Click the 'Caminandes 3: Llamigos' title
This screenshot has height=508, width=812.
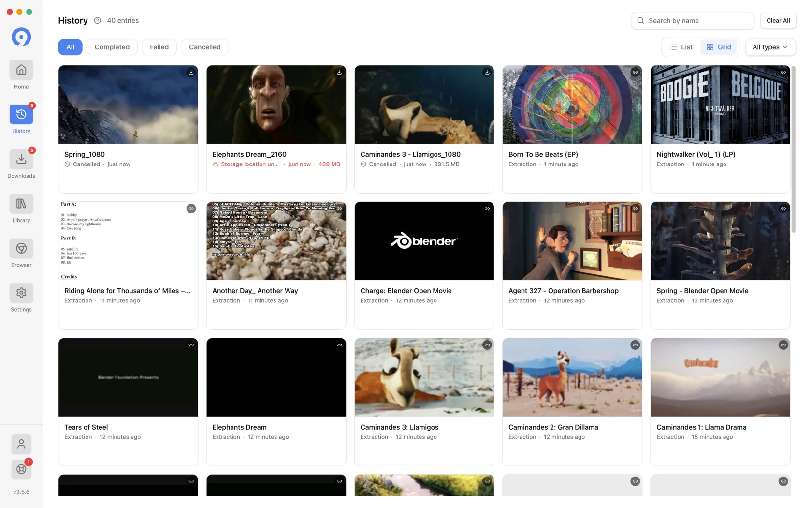tap(399, 427)
